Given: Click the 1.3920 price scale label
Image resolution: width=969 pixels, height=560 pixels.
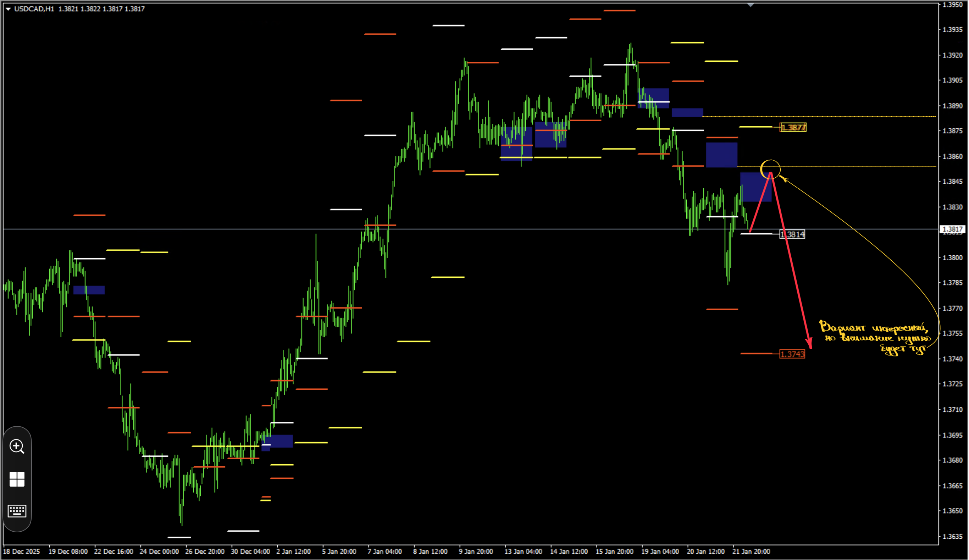Looking at the screenshot, I should click(x=952, y=55).
